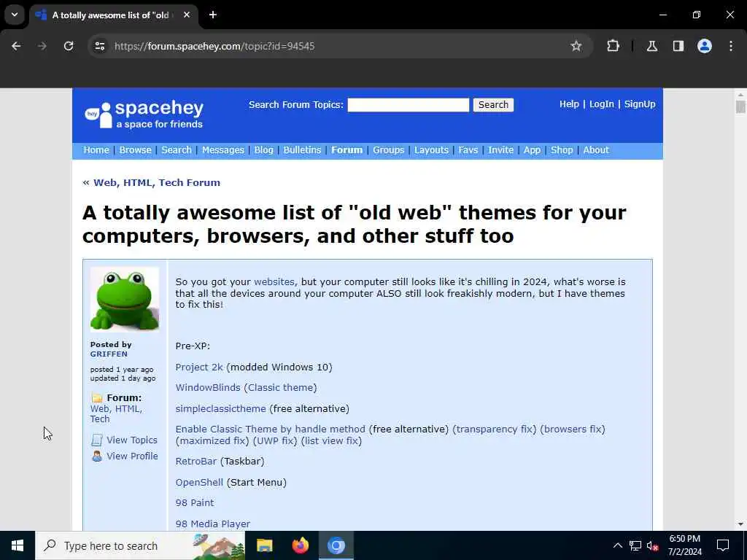
Task: Open the Help link
Action: click(569, 104)
